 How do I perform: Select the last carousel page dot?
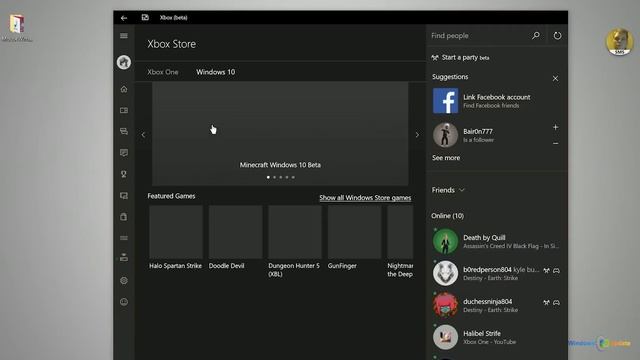[x=293, y=177]
